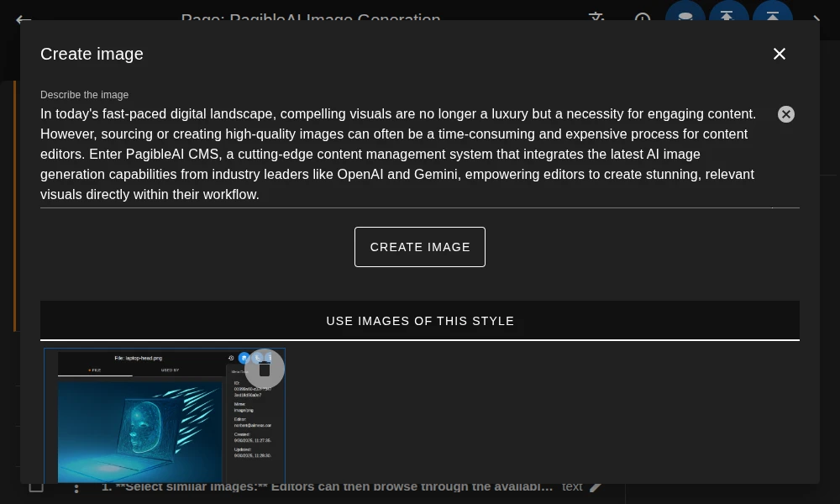Expand the side panel with the right chevron
The width and height of the screenshot is (840, 504).
816,18
